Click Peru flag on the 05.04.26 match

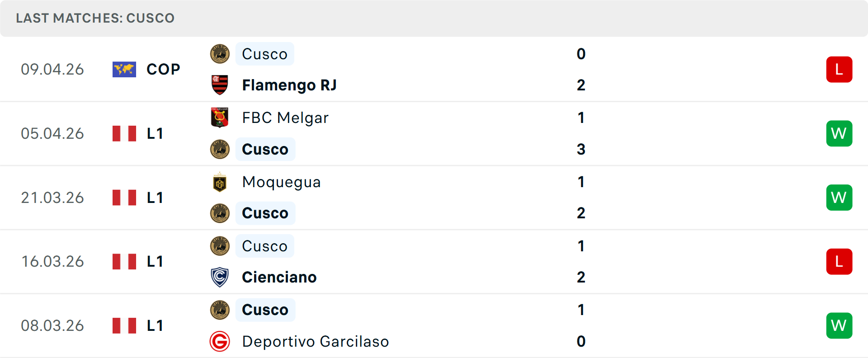(124, 133)
